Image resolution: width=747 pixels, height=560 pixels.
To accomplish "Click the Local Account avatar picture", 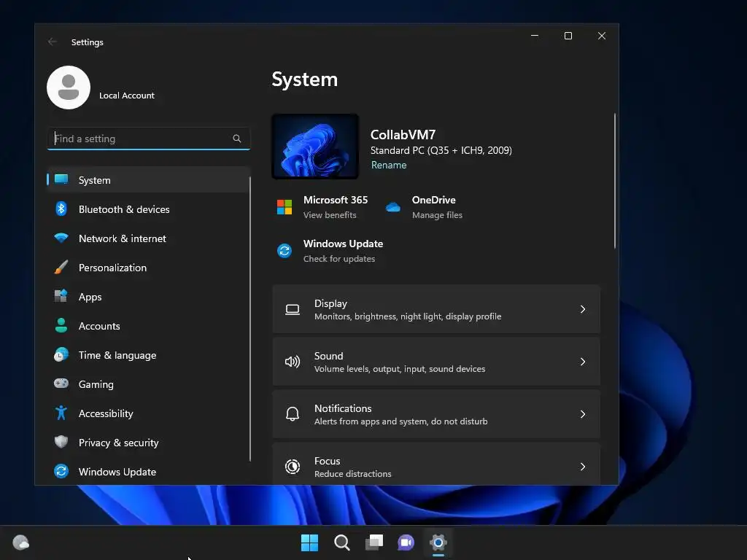I will 69,87.
